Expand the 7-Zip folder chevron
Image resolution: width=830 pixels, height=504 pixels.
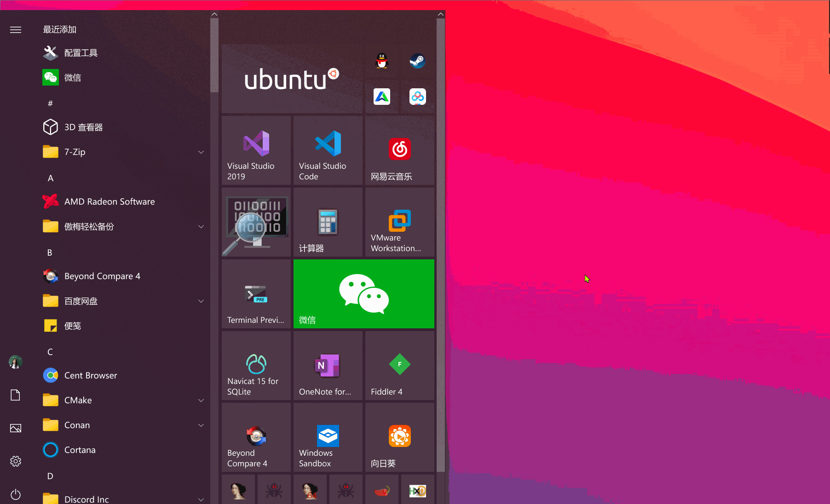(201, 152)
